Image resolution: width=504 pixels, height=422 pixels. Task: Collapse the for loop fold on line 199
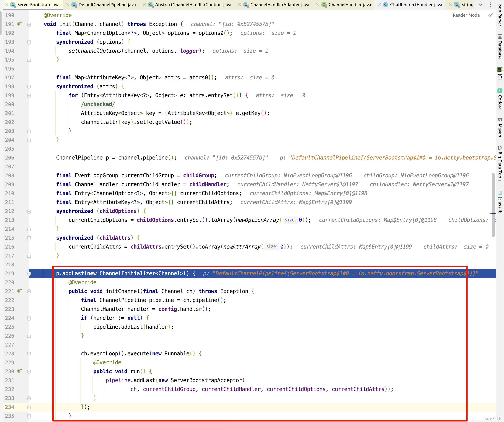[x=29, y=96]
